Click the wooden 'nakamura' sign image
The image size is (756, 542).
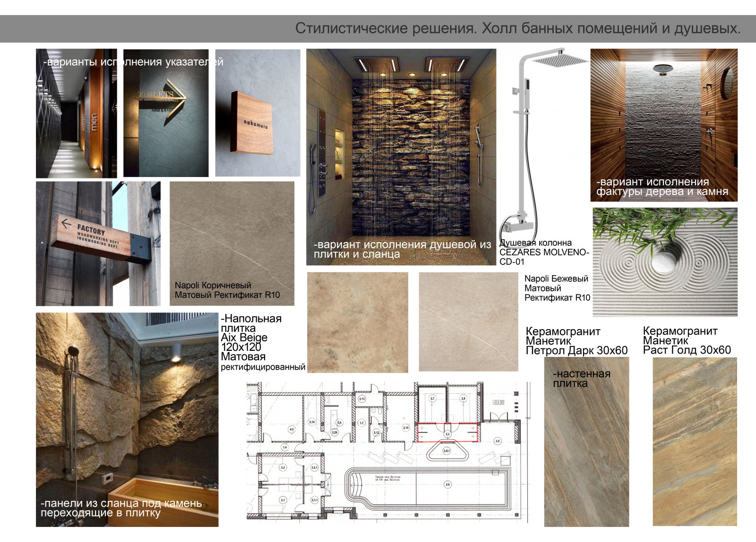pos(258,113)
